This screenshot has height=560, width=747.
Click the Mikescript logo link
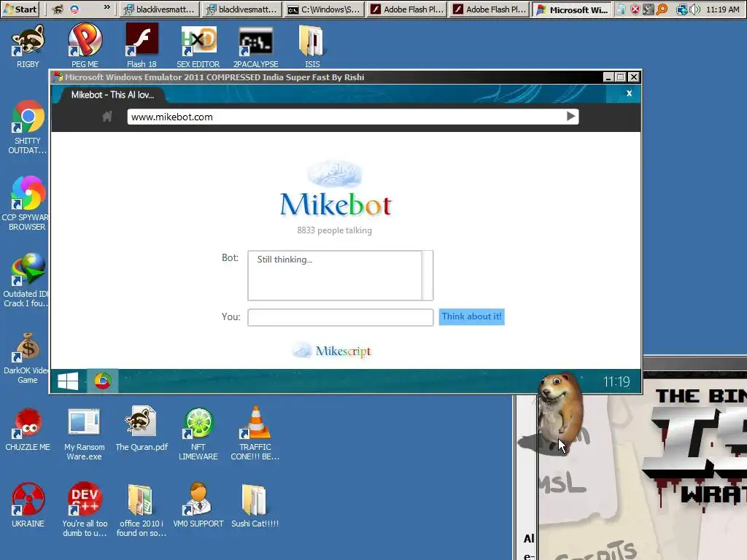tap(332, 351)
